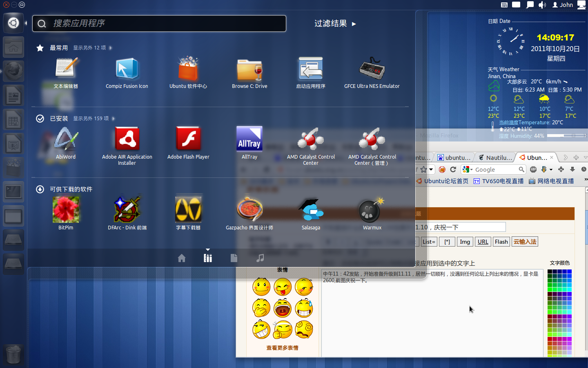Close the active Ubun... Firefox tab
The image size is (588, 368).
552,157
